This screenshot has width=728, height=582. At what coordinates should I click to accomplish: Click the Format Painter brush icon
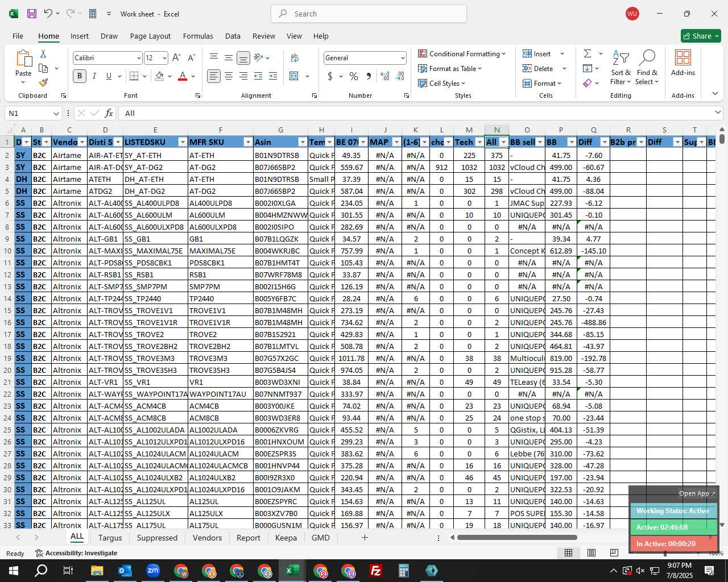[43, 83]
